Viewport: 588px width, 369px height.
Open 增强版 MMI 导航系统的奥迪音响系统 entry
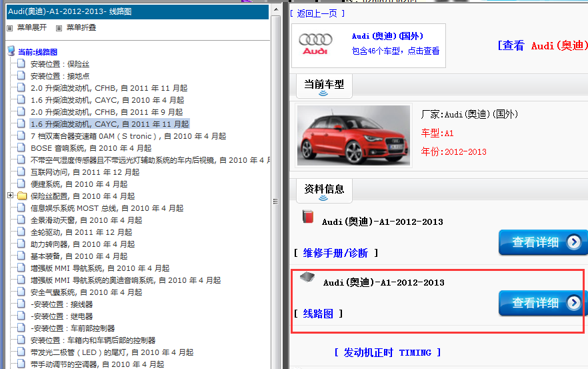click(x=125, y=280)
